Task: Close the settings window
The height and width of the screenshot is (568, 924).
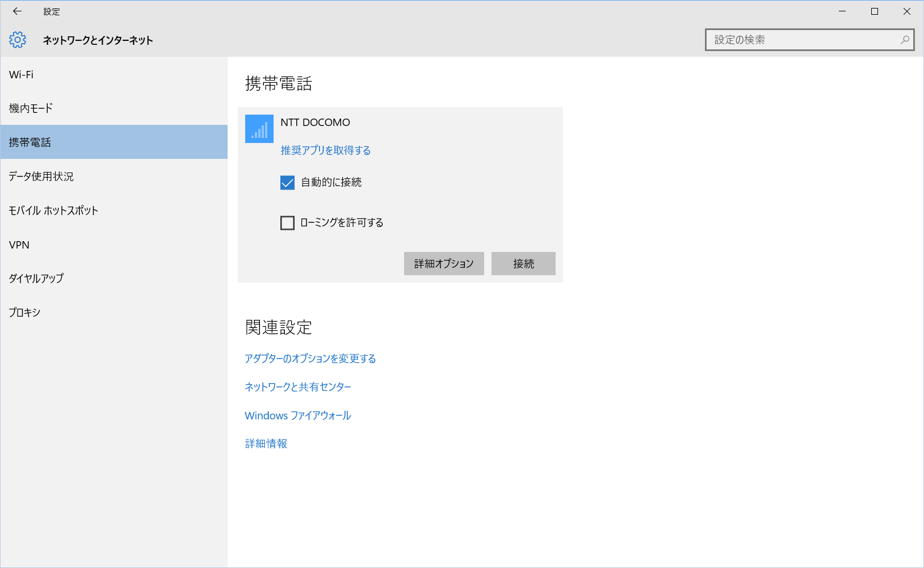Action: click(x=907, y=11)
